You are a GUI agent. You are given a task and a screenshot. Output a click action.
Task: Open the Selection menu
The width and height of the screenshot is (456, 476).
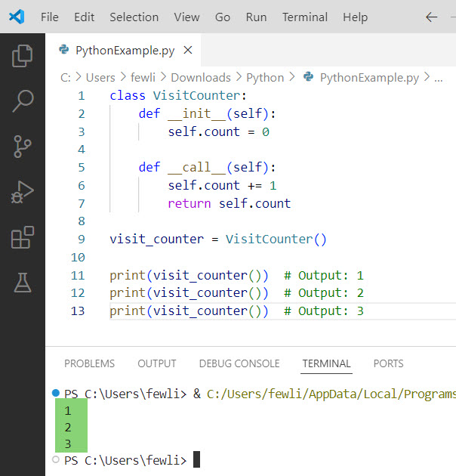(134, 17)
